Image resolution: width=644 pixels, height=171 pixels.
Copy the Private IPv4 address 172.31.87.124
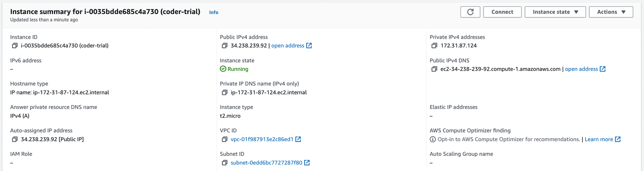(x=434, y=46)
